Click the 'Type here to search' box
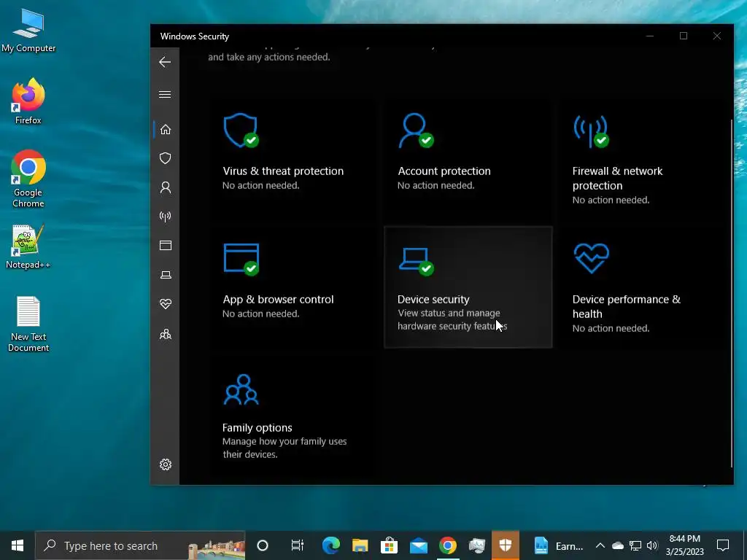Viewport: 747px width, 560px height. [x=140, y=545]
